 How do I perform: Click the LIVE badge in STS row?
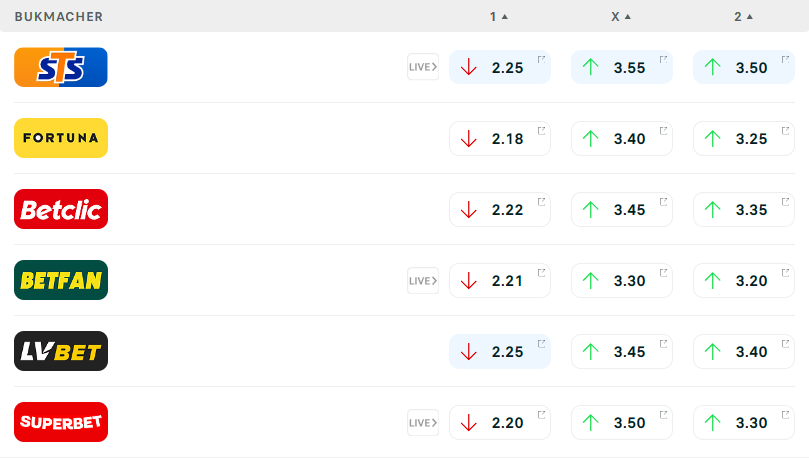click(x=423, y=67)
